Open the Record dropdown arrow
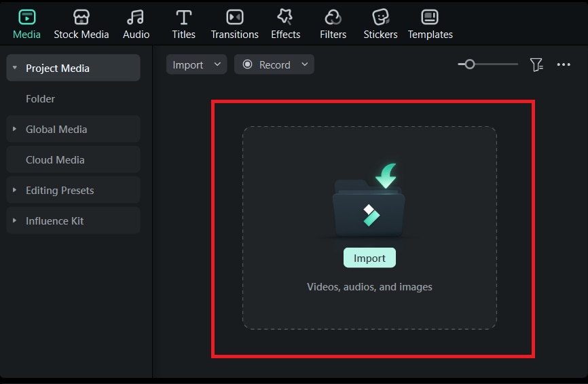 tap(304, 64)
